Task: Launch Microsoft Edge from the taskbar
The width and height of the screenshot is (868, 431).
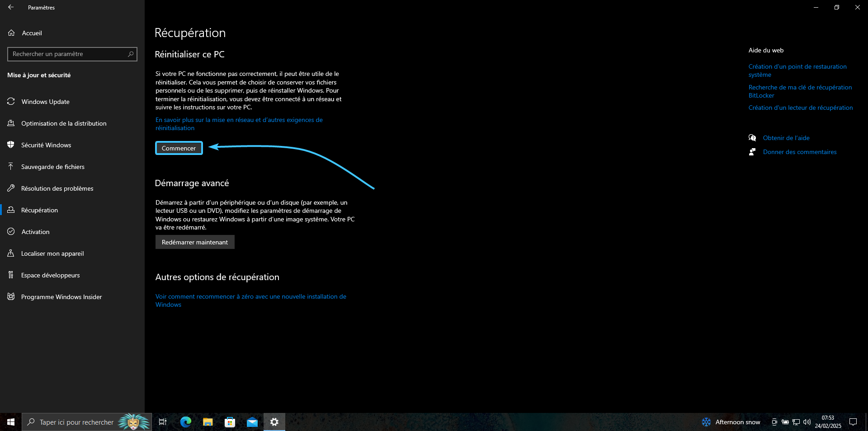Action: click(x=186, y=422)
